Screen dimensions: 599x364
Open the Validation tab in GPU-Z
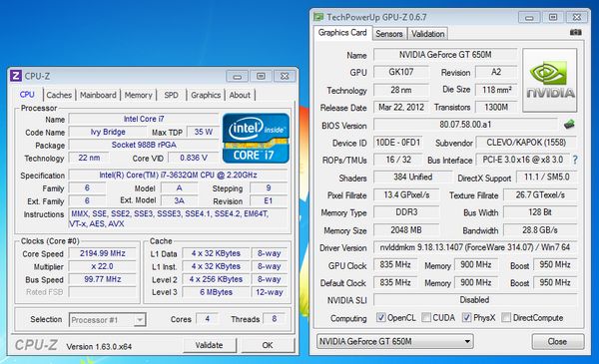(x=428, y=34)
